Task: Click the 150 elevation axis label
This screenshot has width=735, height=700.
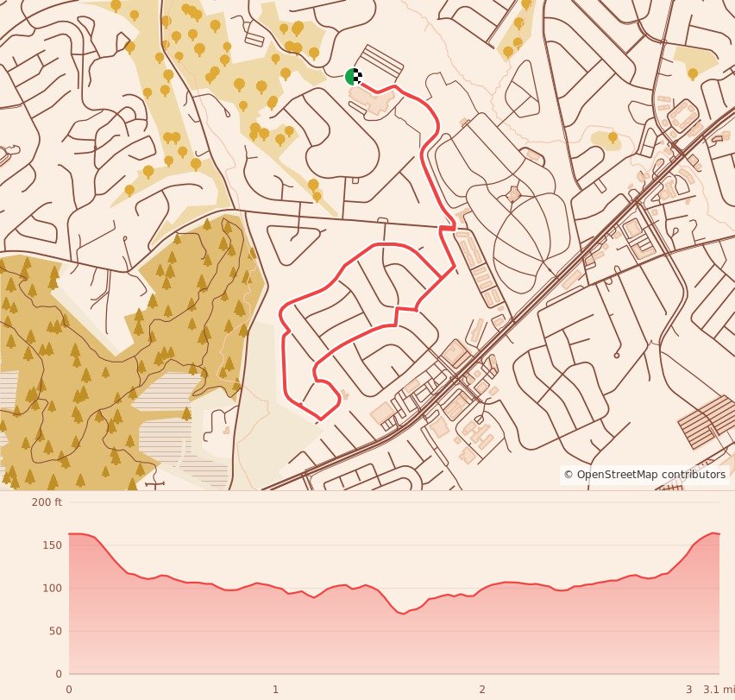Action: (x=52, y=545)
